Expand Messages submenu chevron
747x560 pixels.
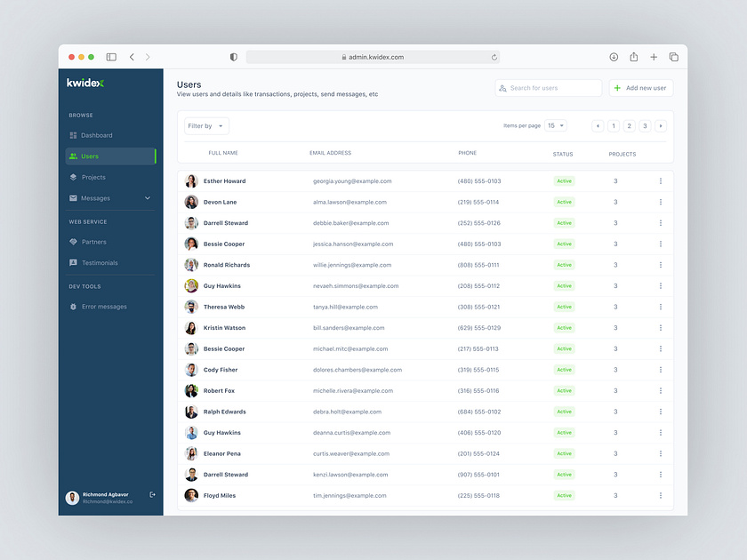coord(148,198)
